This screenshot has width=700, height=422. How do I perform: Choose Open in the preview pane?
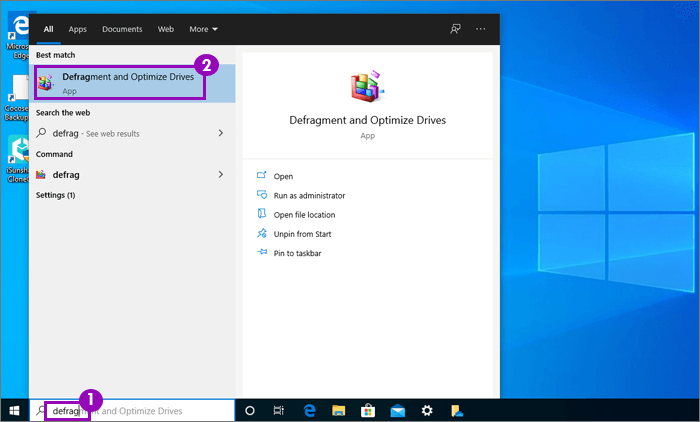[283, 176]
